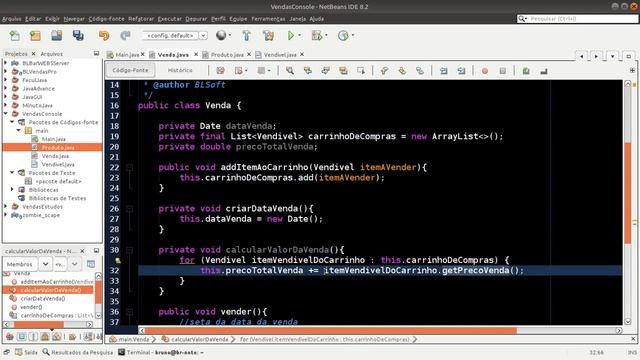Switch to the Arquivos panel tab
This screenshot has height=360, width=640.
click(51, 54)
